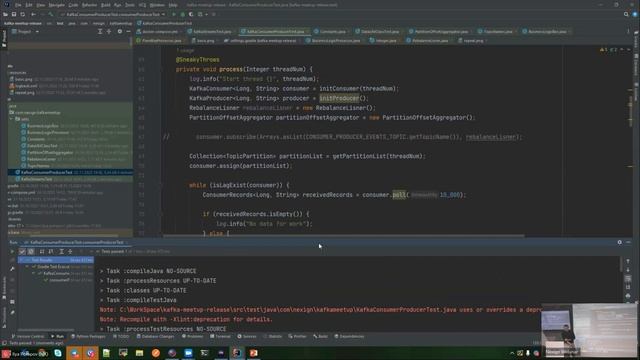The image size is (640, 360).
Task: Open the TODO tool window
Action: (x=122, y=336)
